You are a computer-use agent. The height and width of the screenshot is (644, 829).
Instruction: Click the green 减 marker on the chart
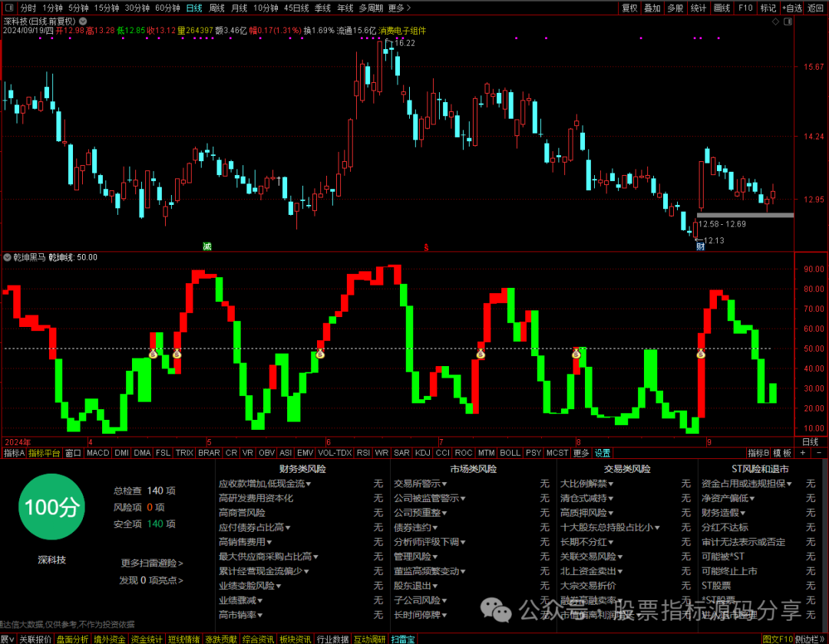(207, 246)
